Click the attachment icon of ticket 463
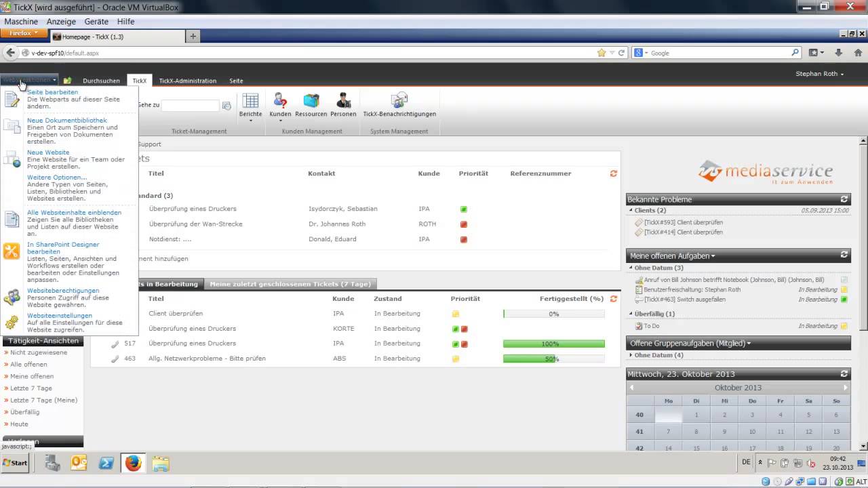Viewport: 868px width, 488px height. [115, 359]
